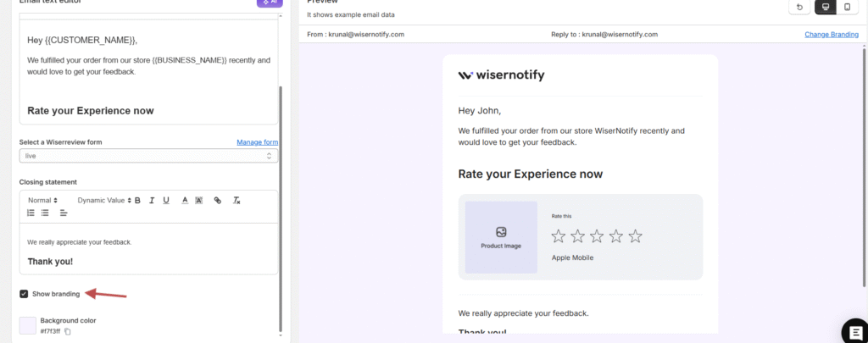The height and width of the screenshot is (343, 868).
Task: Open the Background color swatch
Action: (x=28, y=325)
